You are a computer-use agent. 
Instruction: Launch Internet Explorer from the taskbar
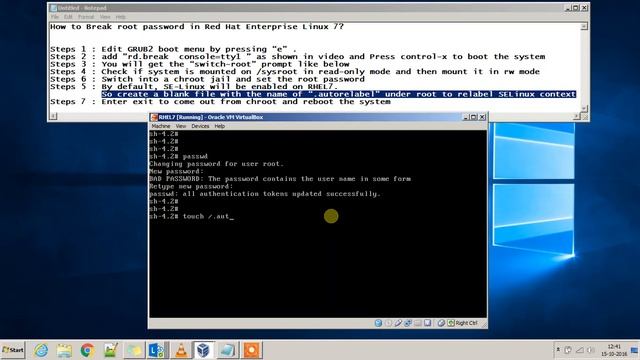coord(41,350)
